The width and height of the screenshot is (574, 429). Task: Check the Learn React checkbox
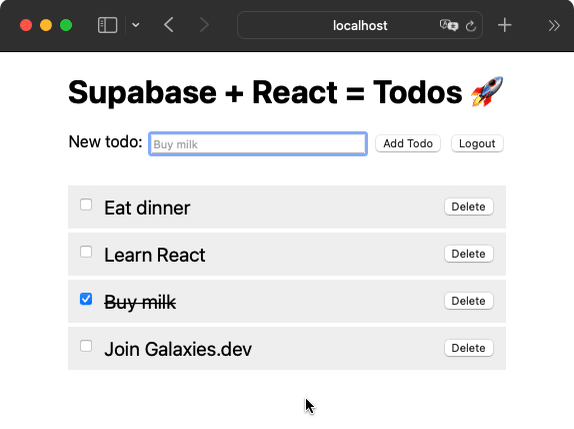coord(86,252)
